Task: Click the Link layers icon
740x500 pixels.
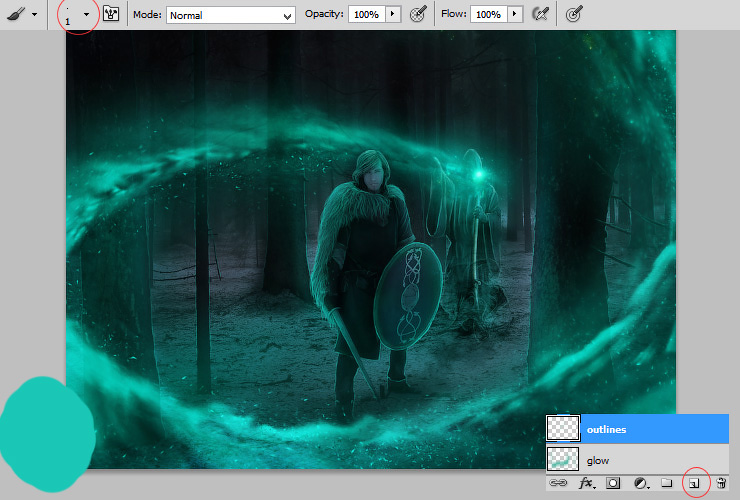Action: click(x=558, y=483)
